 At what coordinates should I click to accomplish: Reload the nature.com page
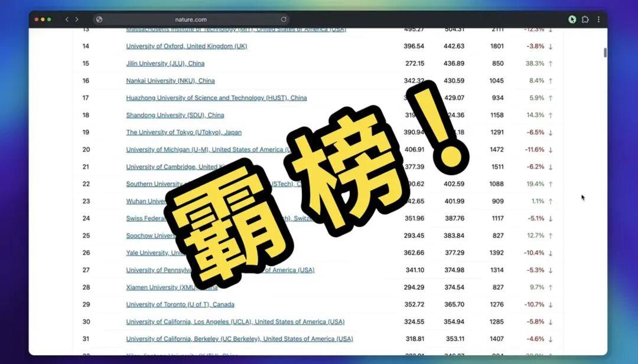(x=284, y=19)
